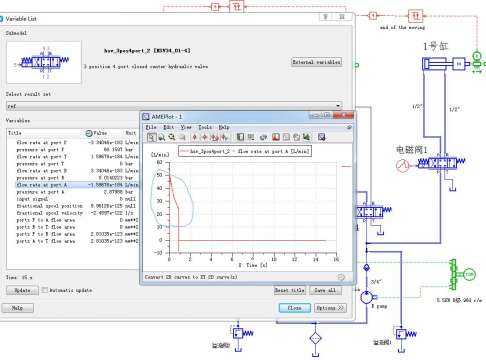Click the dark panel layout icon in AMEPlot toolbar
486x360 pixels.
pyautogui.click(x=240, y=137)
